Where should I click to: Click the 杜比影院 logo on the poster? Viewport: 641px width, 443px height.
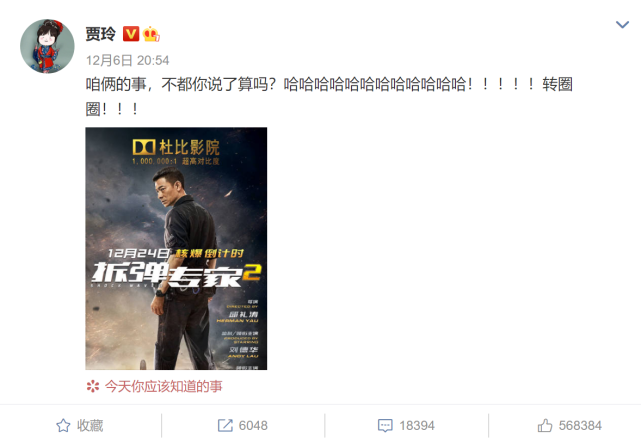[176, 147]
